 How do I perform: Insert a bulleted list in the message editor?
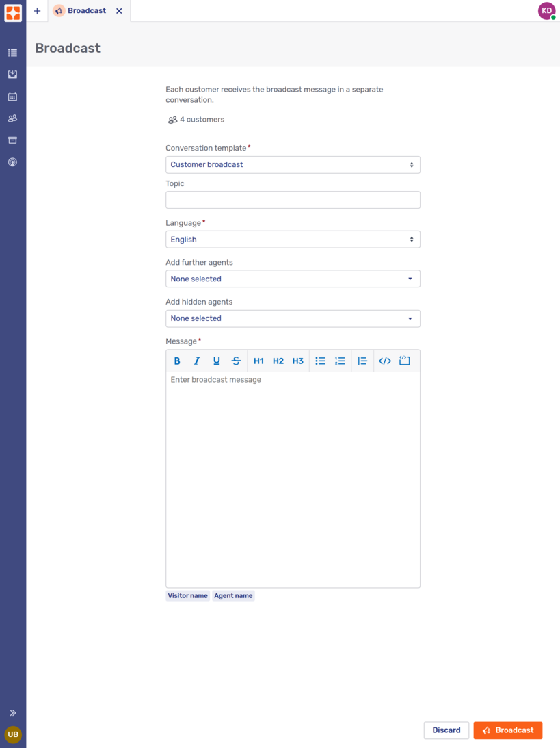[320, 361]
